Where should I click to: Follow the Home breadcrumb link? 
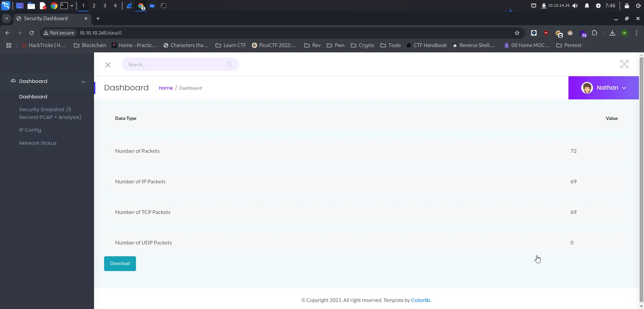166,88
